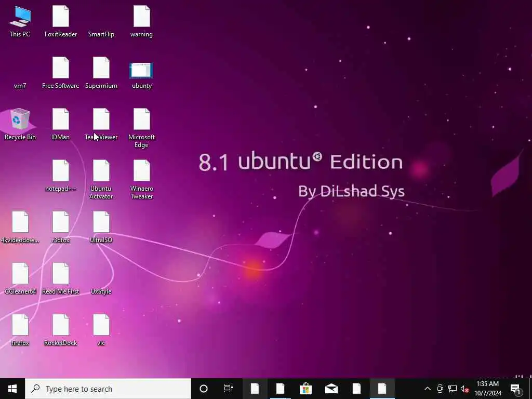Select the Winaero Tweaker desktop icon

(141, 180)
